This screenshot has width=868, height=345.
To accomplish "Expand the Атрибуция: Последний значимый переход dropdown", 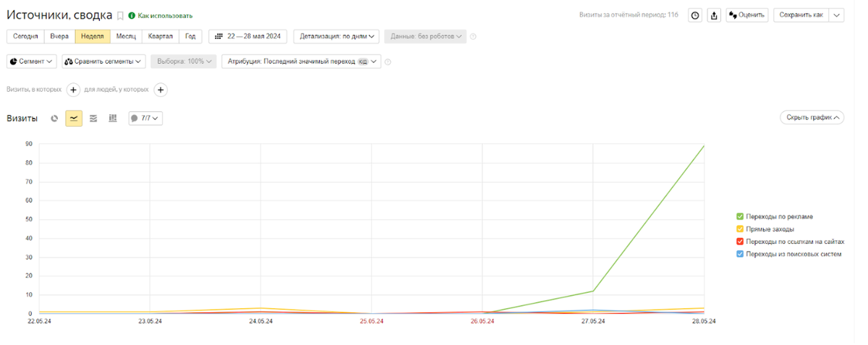I will (x=302, y=61).
